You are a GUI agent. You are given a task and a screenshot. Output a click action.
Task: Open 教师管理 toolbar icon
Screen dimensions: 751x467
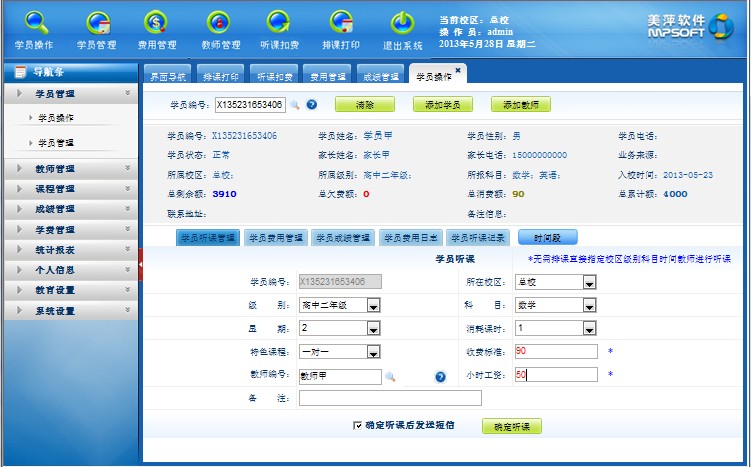(219, 23)
